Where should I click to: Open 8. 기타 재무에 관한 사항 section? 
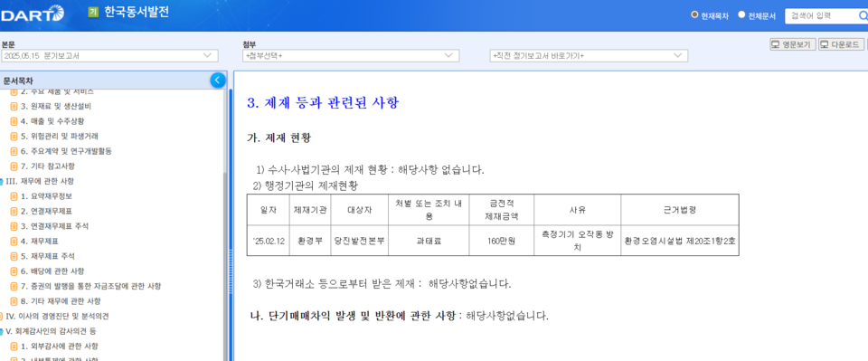[61, 300]
